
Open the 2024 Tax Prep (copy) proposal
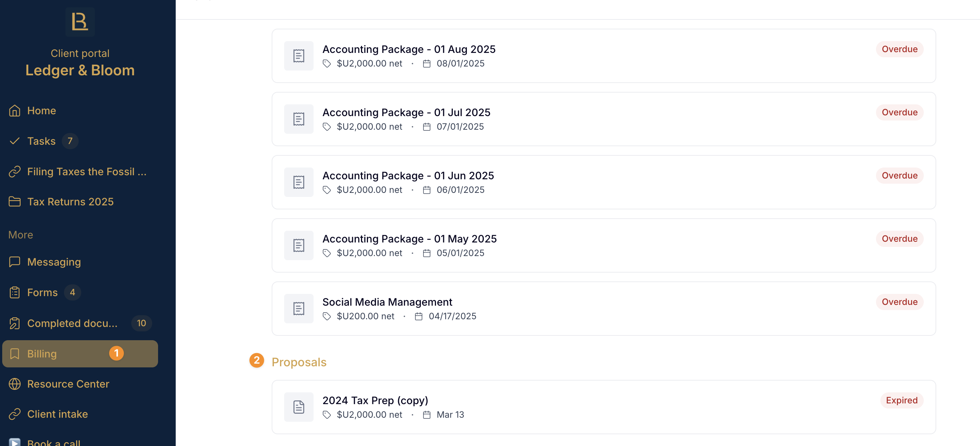click(604, 407)
